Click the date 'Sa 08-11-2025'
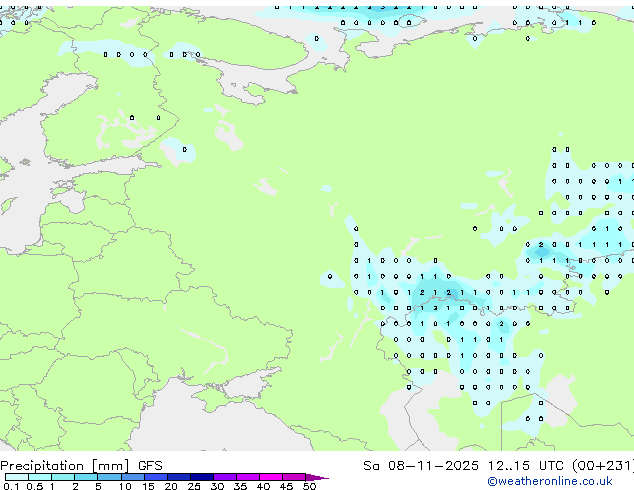The image size is (634, 490). click(421, 466)
